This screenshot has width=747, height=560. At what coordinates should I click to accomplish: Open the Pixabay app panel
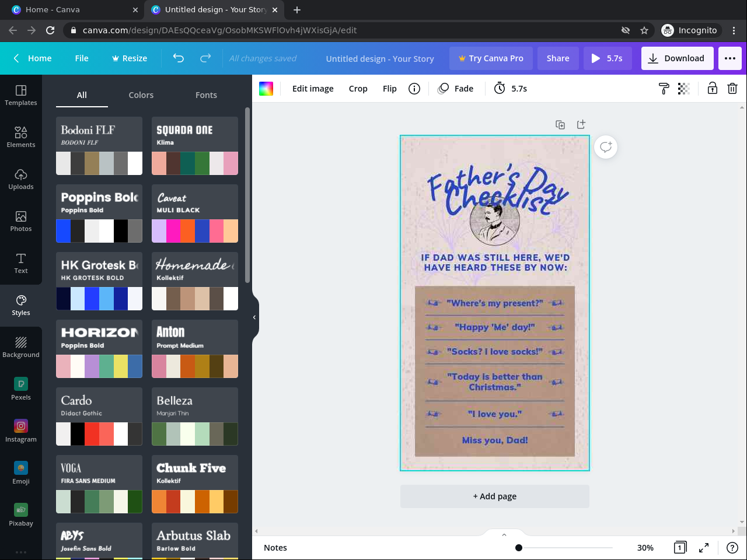(21, 515)
